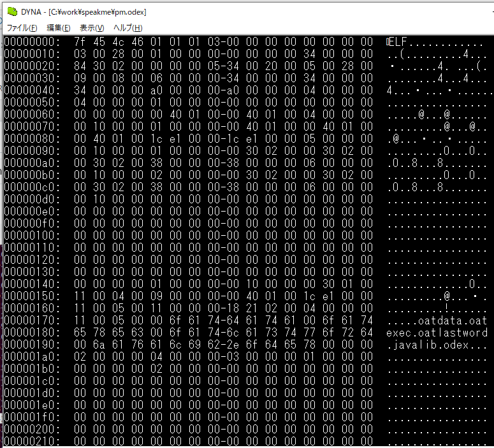Select address 00000010: row label

tap(32, 54)
